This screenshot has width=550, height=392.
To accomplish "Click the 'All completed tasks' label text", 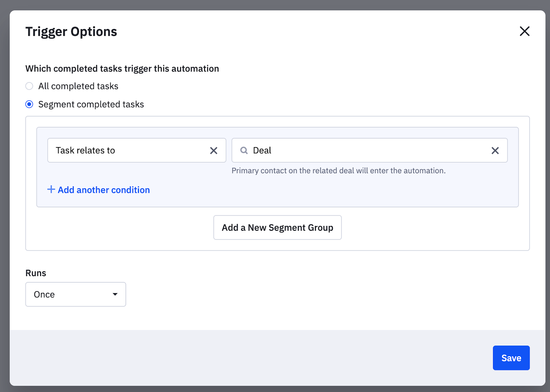I will [x=78, y=86].
